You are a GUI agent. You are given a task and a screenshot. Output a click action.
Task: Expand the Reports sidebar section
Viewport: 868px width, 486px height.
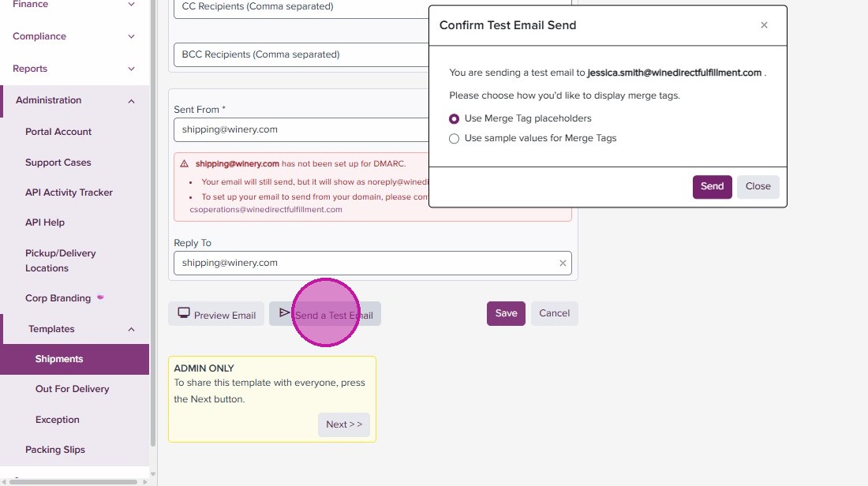point(131,69)
